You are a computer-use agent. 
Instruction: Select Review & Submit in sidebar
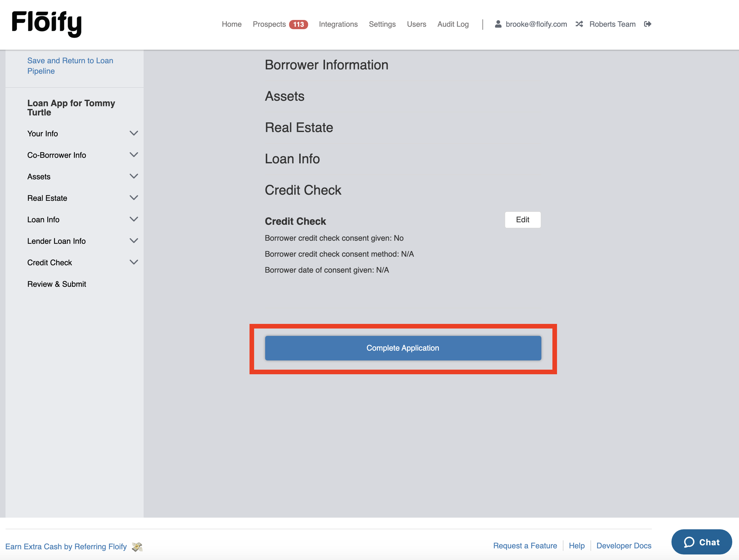(56, 284)
